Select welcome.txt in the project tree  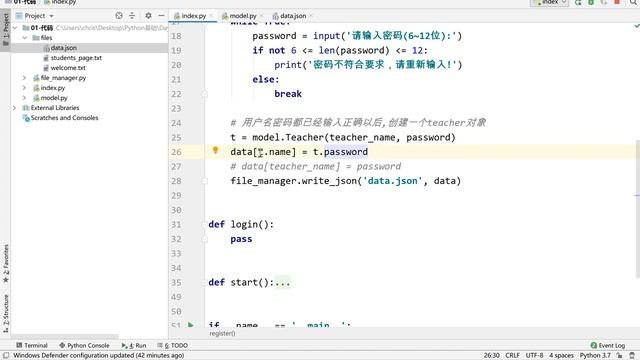(x=68, y=68)
